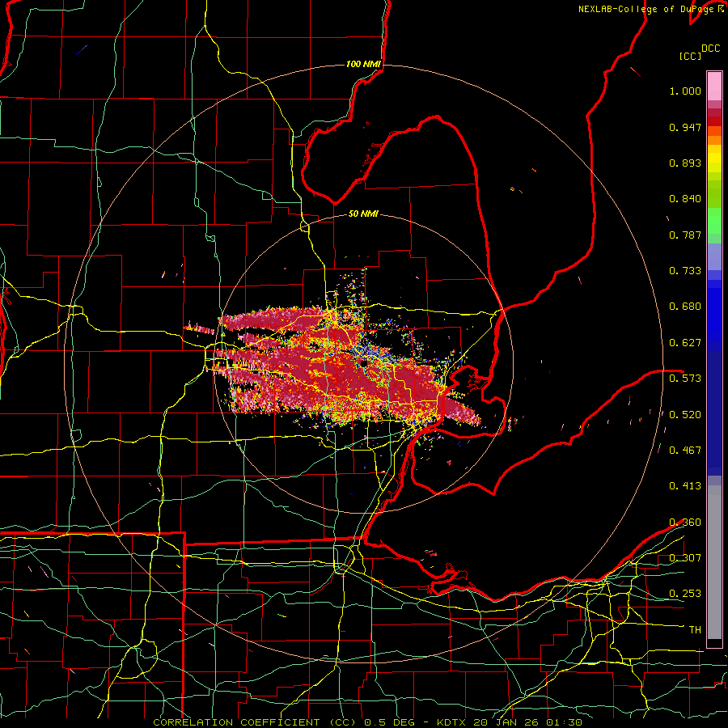
Task: Select the 0.413 scale value
Action: 685,486
